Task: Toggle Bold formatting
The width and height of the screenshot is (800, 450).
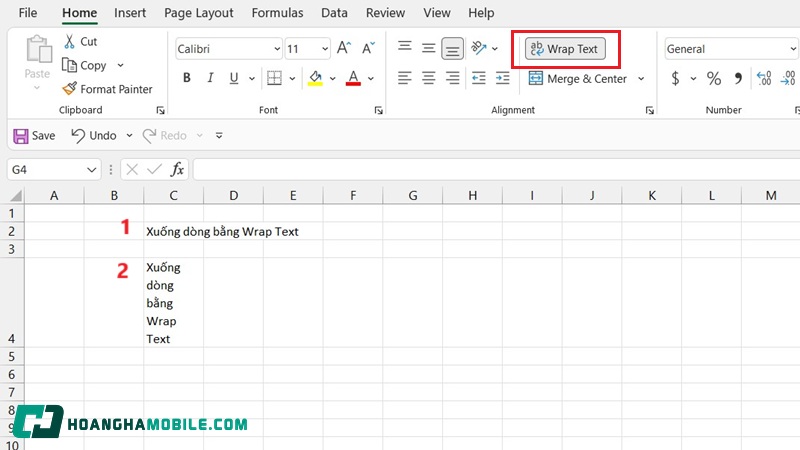Action: (x=187, y=78)
